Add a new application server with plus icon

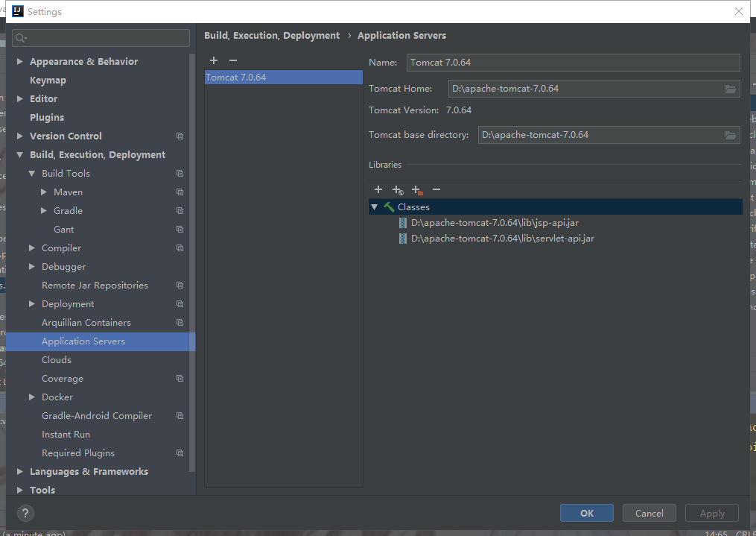[x=214, y=60]
